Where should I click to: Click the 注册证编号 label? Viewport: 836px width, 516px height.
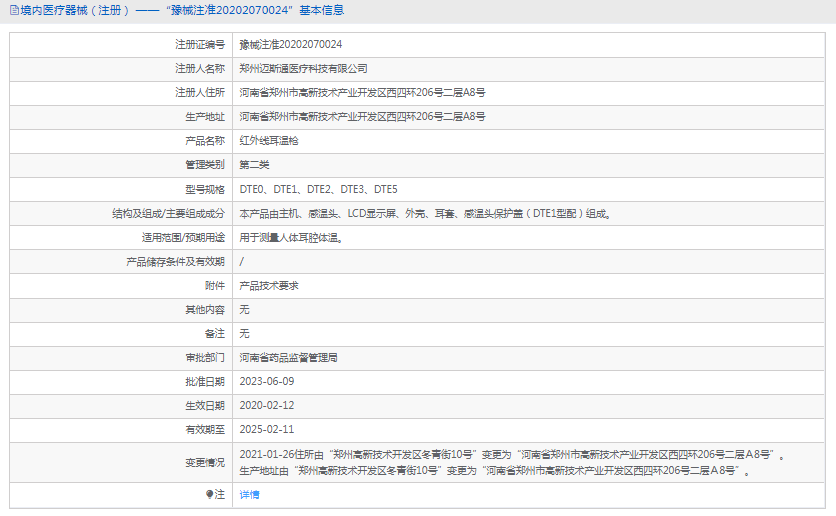[x=200, y=44]
